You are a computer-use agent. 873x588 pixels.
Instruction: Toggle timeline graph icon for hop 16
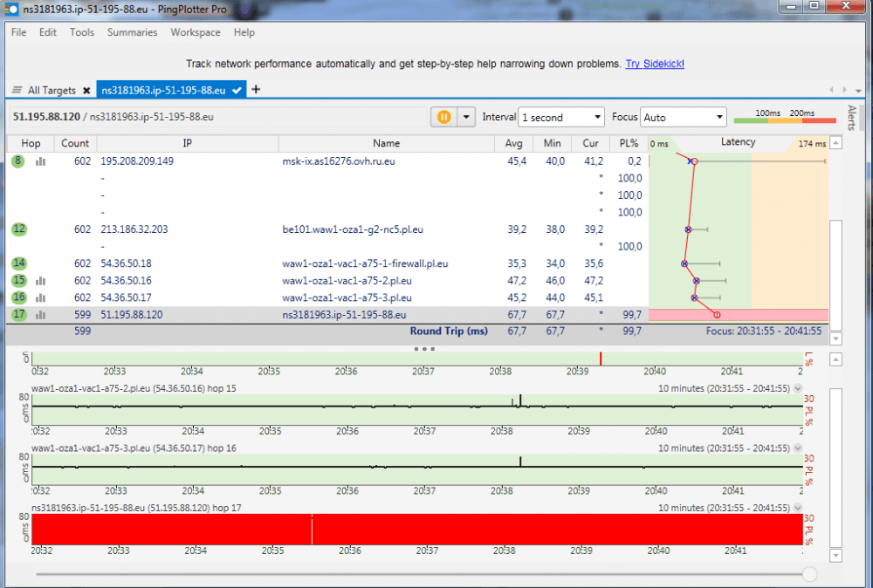[40, 297]
